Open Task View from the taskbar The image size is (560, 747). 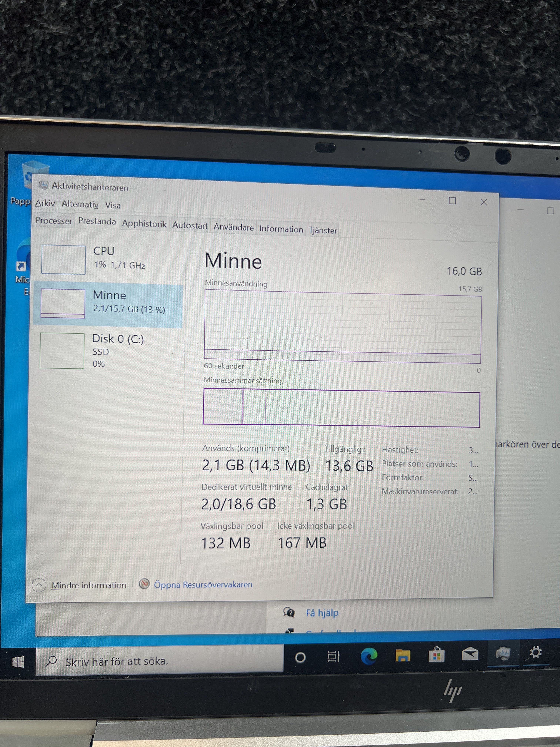pyautogui.click(x=333, y=656)
